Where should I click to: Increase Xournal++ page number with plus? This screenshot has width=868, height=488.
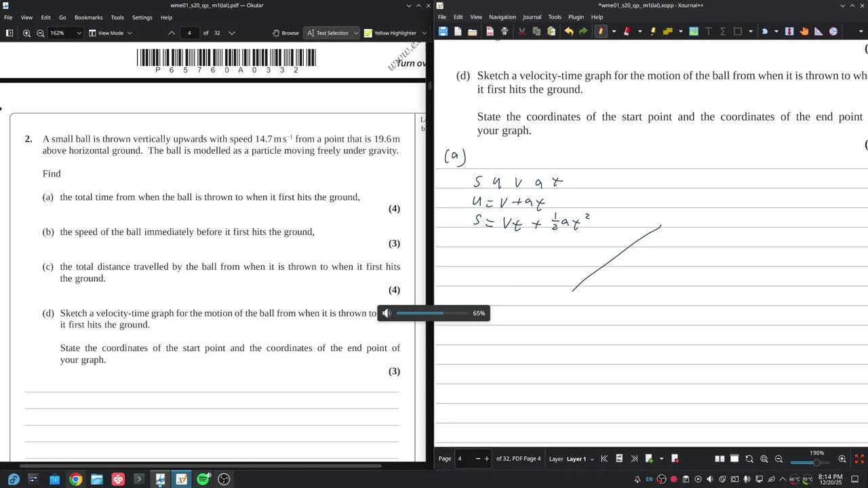pyautogui.click(x=486, y=459)
